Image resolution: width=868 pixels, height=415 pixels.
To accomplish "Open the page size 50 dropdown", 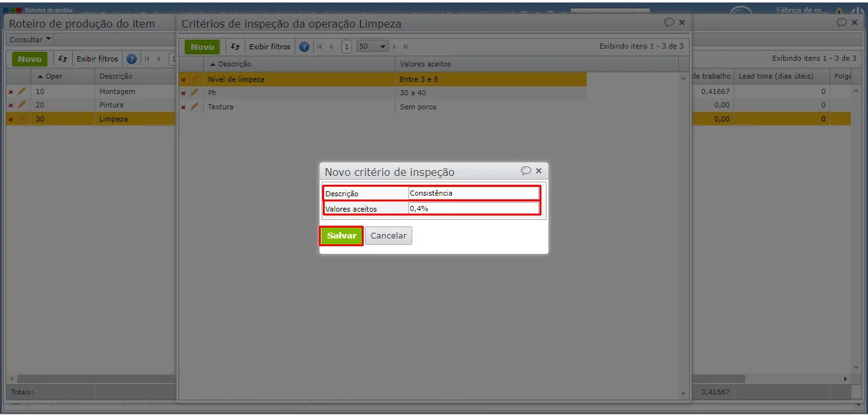I will point(373,47).
